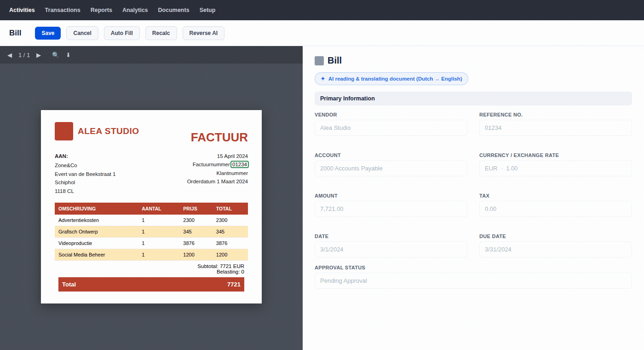Image resolution: width=644 pixels, height=350 pixels.
Task: Open the Transactions menu
Action: click(63, 10)
